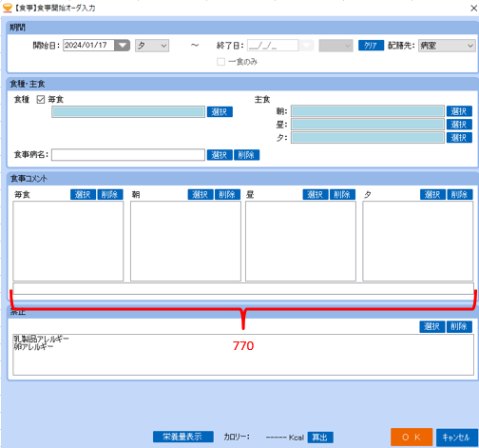The height and width of the screenshot is (448, 479).
Task: Select the 卵アレルギー entry
Action: coord(33,346)
